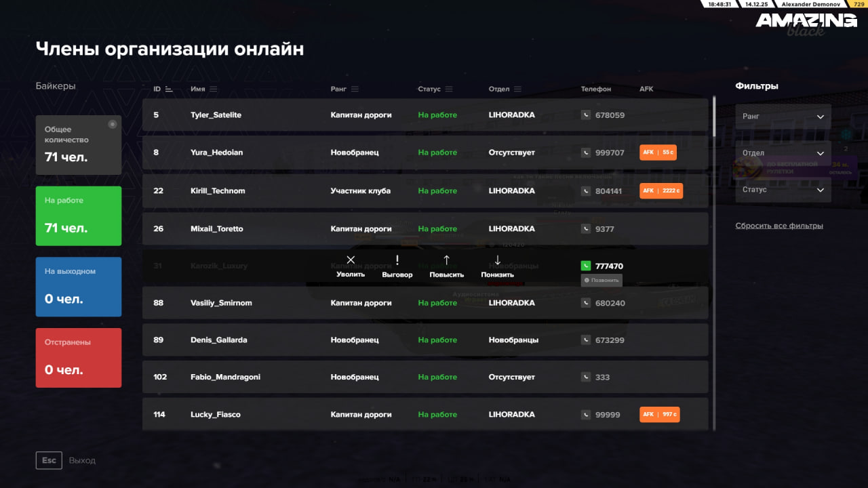Click the AFK 2222 с badge
This screenshot has height=488, width=868.
661,191
